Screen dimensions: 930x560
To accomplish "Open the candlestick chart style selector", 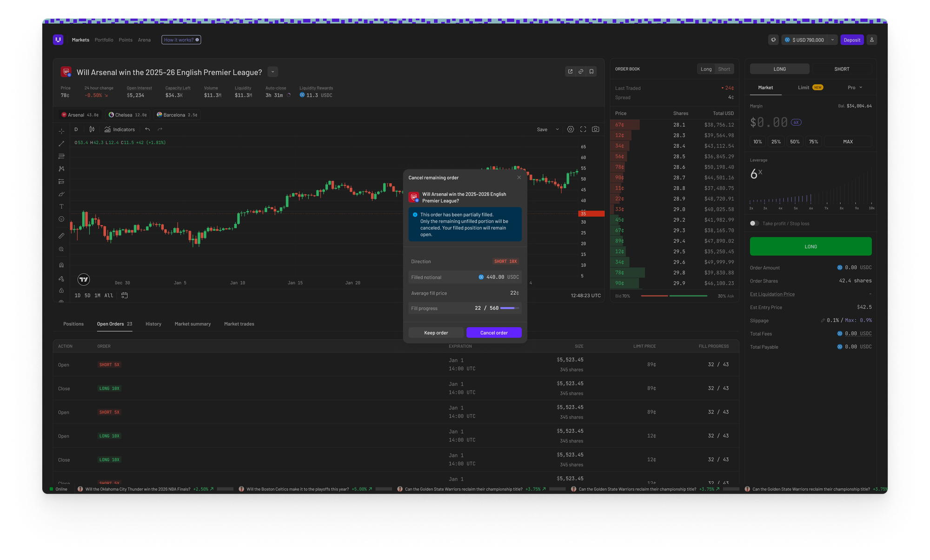I will point(92,129).
